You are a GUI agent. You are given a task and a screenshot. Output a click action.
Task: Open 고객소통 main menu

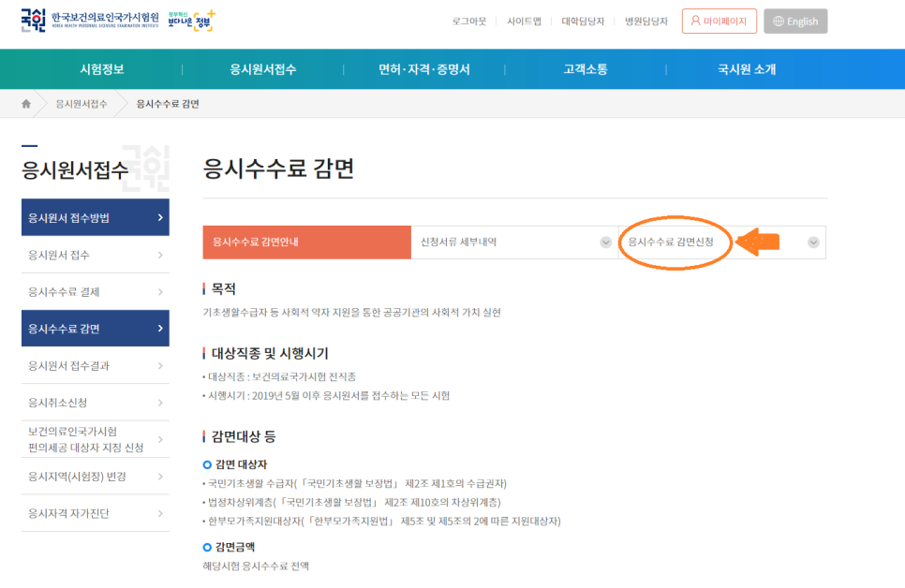pyautogui.click(x=586, y=69)
